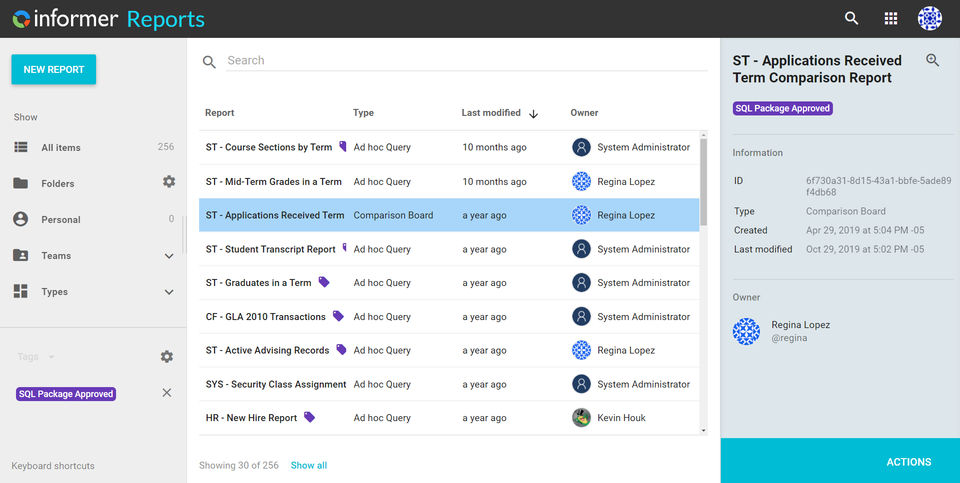Show All items in sidebar
960x483 pixels.
[61, 148]
